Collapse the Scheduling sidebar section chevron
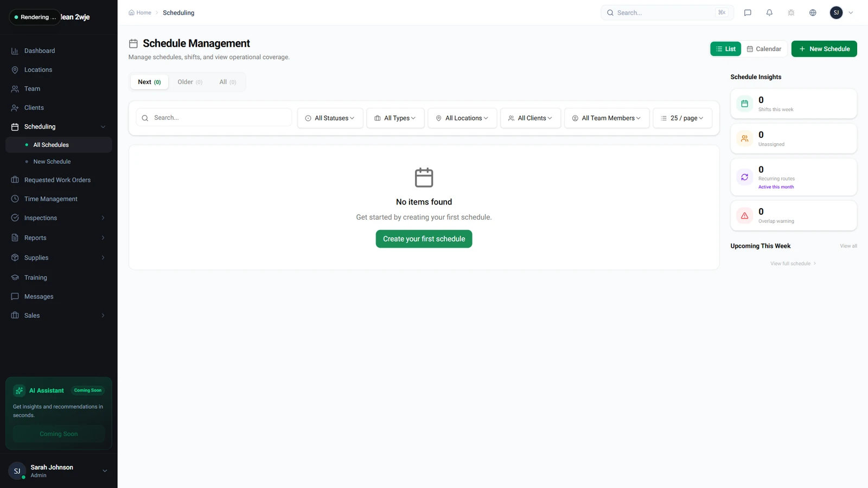Viewport: 868px width, 488px height. click(x=103, y=127)
